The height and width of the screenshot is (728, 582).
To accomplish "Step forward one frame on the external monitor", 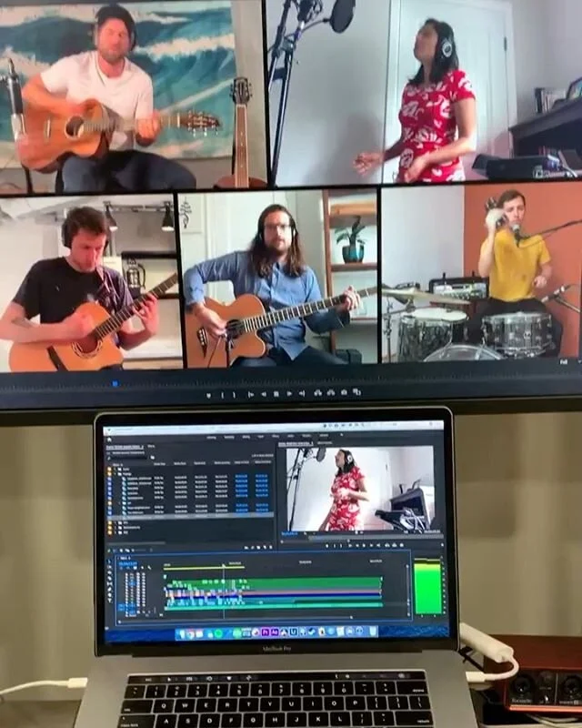I will click(x=289, y=394).
